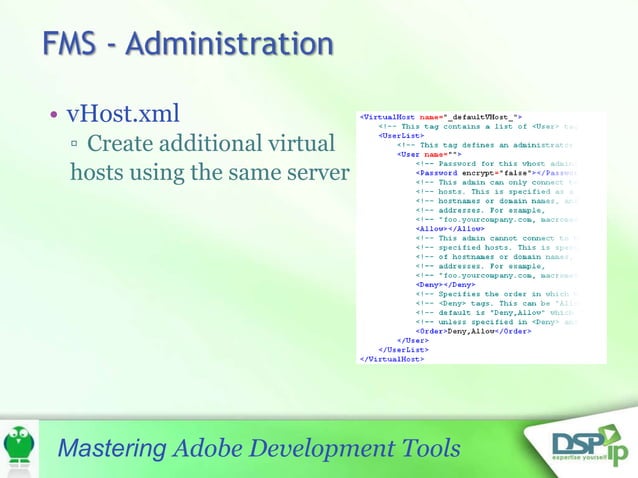This screenshot has width=638, height=478.
Task: Click the 'hosts using the same server' line
Action: click(210, 172)
